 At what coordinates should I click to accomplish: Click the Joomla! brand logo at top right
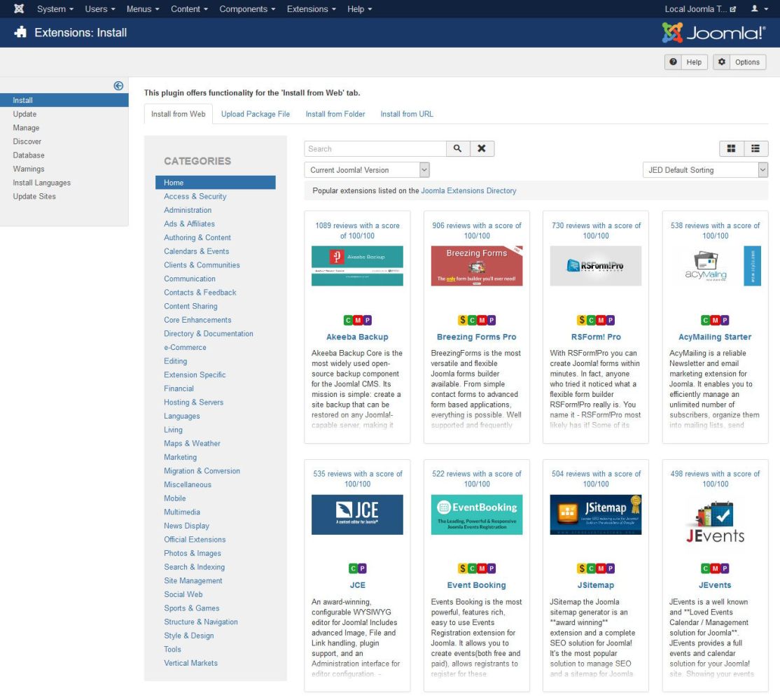tap(714, 33)
